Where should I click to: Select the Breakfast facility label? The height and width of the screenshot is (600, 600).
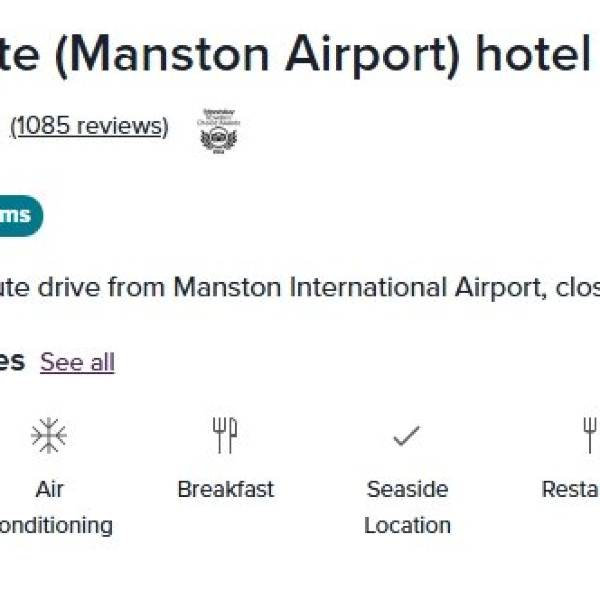click(x=225, y=490)
